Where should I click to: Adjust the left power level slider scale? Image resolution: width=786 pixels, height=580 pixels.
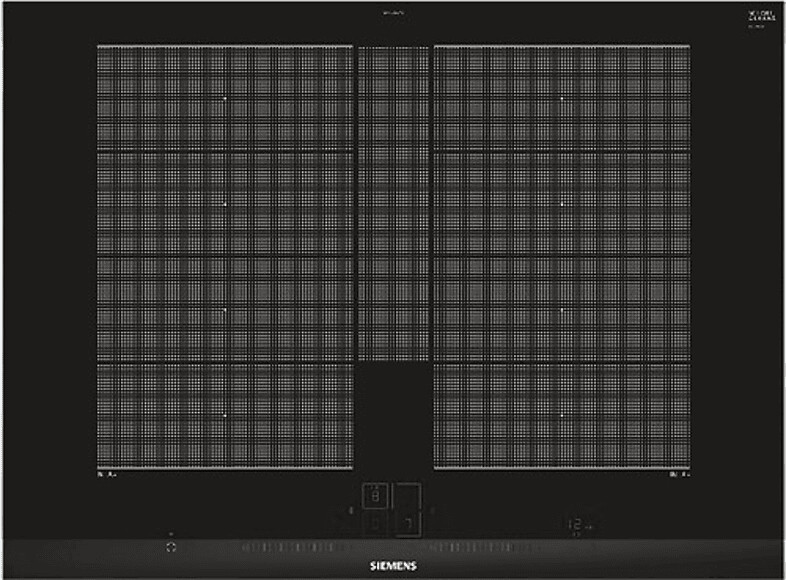click(x=288, y=548)
